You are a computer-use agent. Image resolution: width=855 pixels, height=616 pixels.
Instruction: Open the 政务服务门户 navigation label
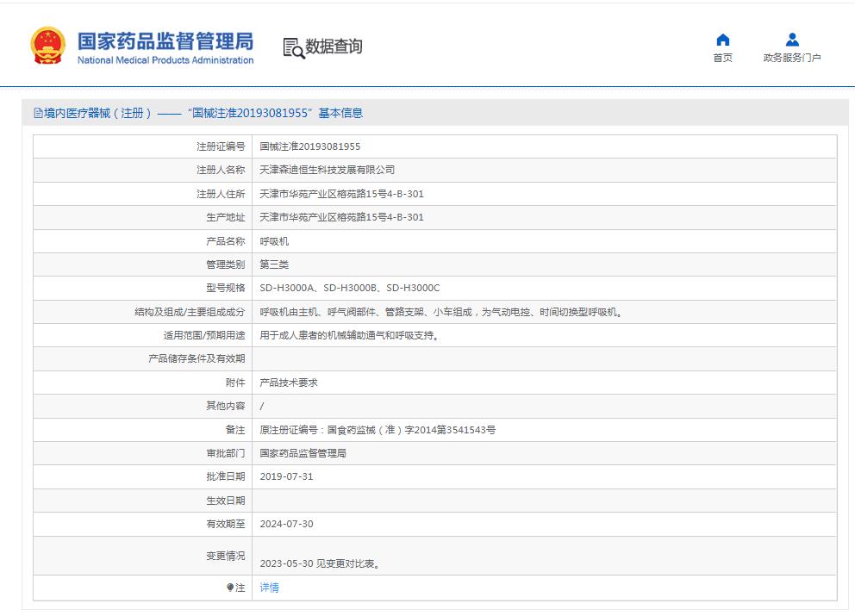[x=792, y=58]
